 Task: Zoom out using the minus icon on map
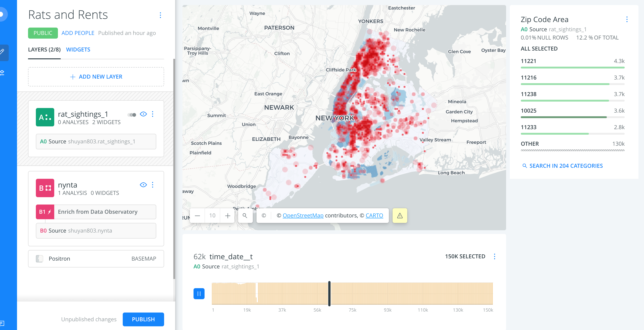(197, 215)
